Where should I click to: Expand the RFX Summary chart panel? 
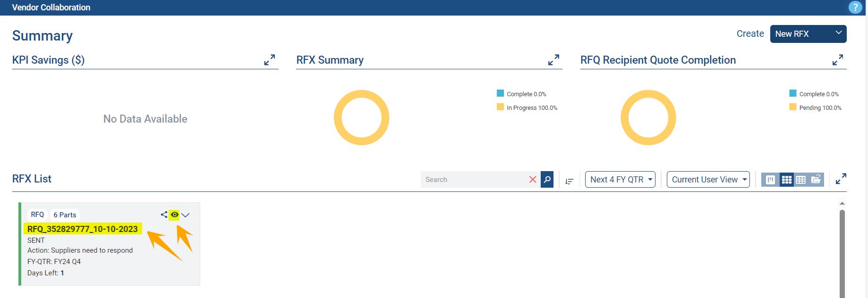point(553,60)
